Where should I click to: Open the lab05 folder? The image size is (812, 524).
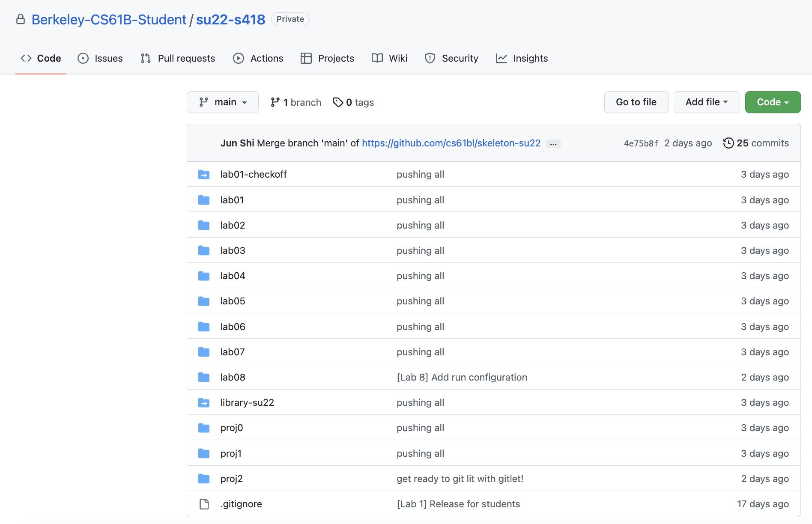233,301
